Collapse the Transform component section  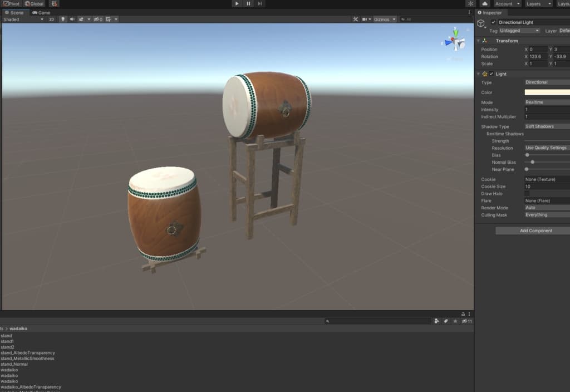click(x=478, y=41)
